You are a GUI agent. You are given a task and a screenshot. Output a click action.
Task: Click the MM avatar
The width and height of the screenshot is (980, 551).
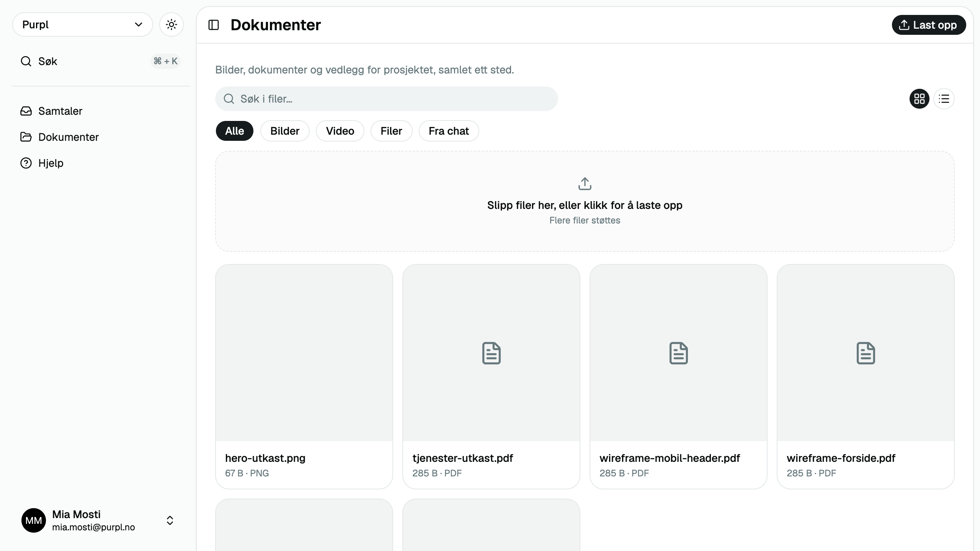click(34, 520)
